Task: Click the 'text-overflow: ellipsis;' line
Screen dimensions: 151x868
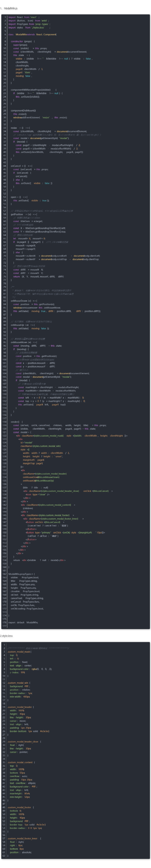Action: (23, 783)
